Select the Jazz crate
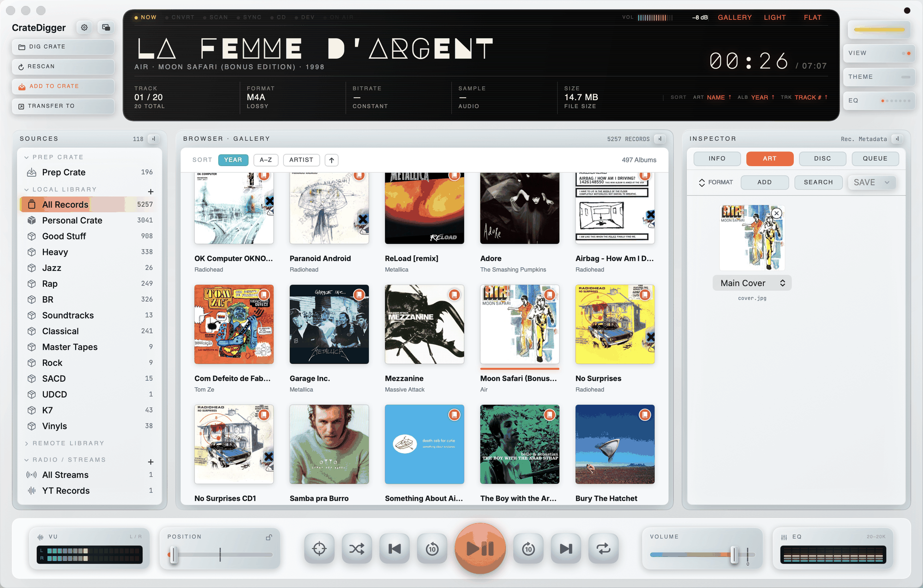This screenshot has height=588, width=923. 90,268
